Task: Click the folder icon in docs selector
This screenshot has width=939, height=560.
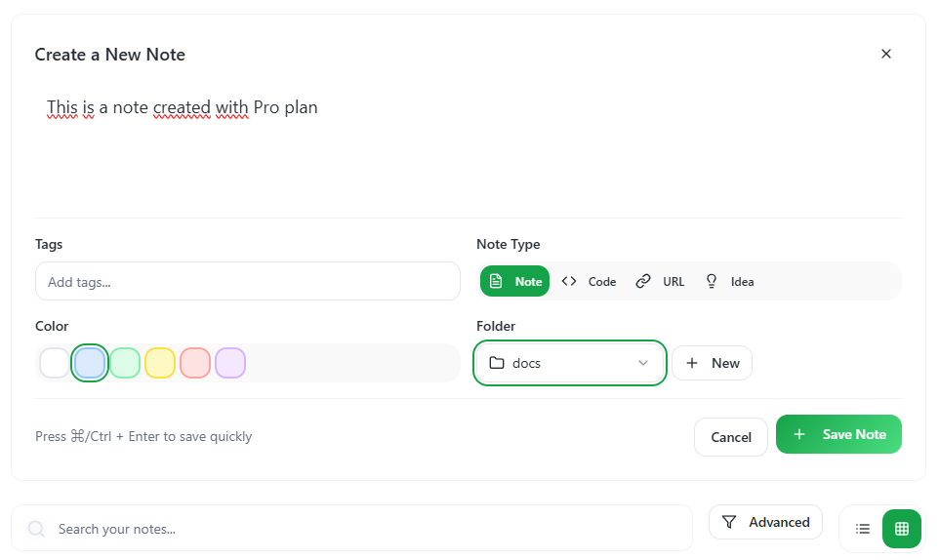Action: [497, 363]
